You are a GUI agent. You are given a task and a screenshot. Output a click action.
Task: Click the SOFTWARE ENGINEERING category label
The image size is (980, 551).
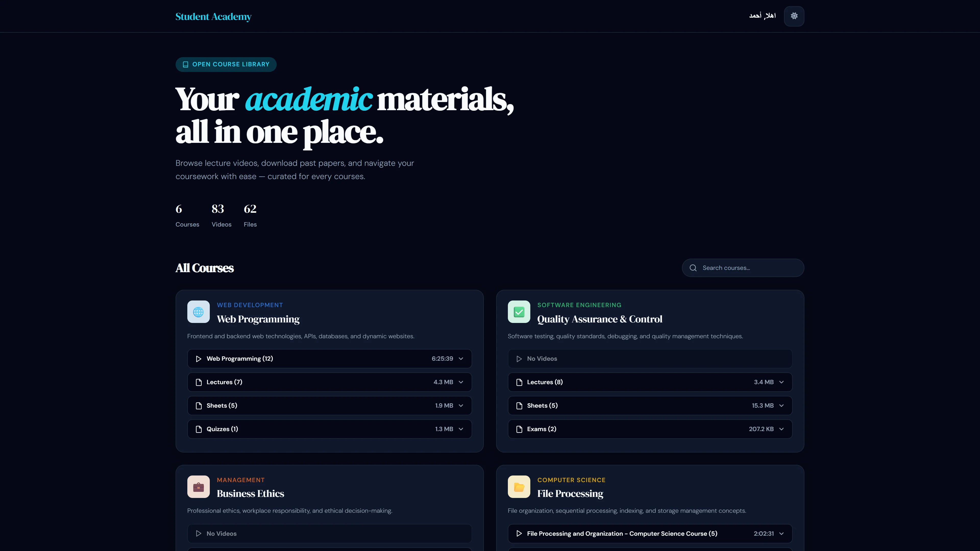coord(579,305)
